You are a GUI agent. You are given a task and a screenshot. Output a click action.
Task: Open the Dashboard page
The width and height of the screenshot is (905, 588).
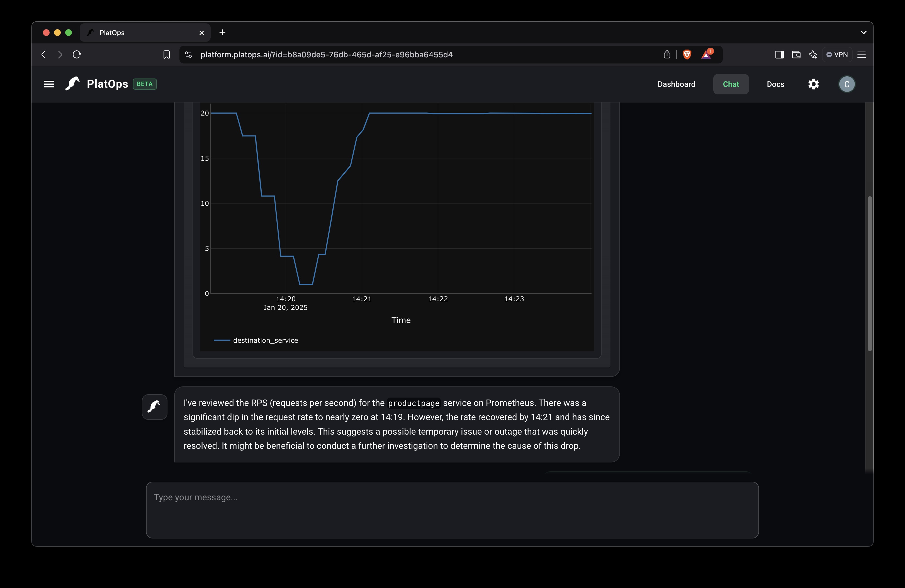(x=676, y=84)
